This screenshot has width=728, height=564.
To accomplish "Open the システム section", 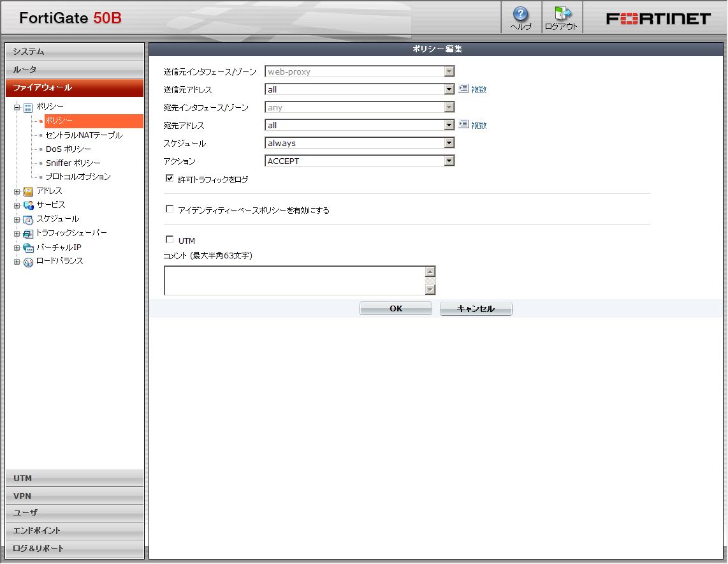I will (x=75, y=51).
